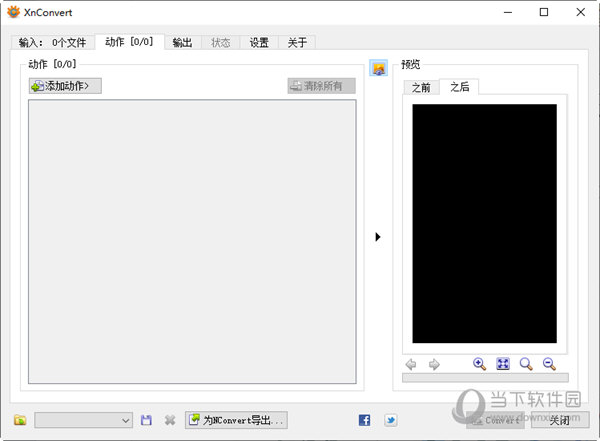The height and width of the screenshot is (441, 600).
Task: Go to the previous preview image
Action: pyautogui.click(x=411, y=364)
